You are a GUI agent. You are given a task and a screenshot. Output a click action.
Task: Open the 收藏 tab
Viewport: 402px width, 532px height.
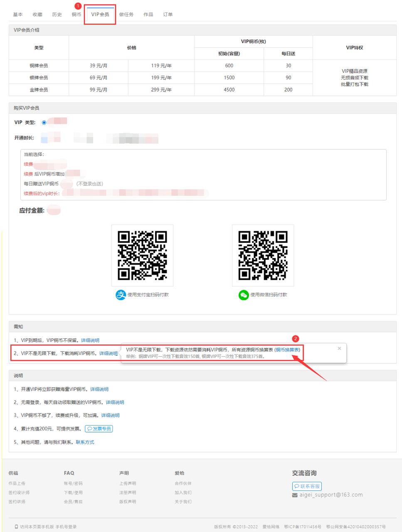coord(37,15)
